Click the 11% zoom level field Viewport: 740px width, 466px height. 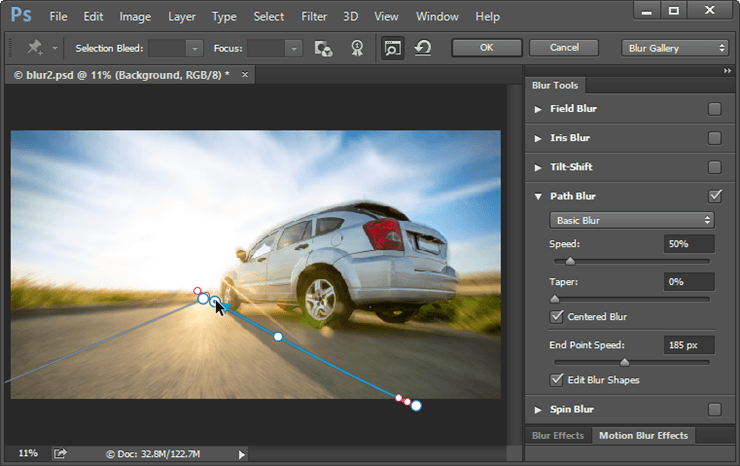point(28,453)
